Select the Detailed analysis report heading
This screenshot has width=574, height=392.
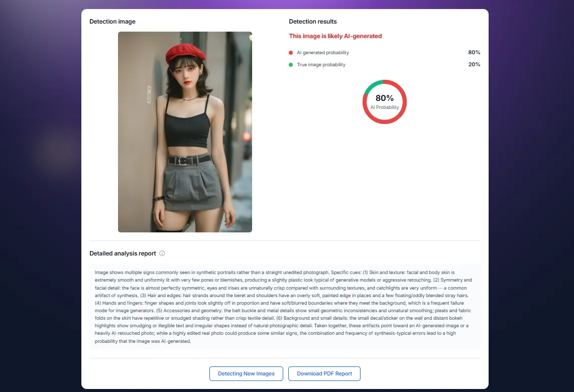click(x=123, y=253)
